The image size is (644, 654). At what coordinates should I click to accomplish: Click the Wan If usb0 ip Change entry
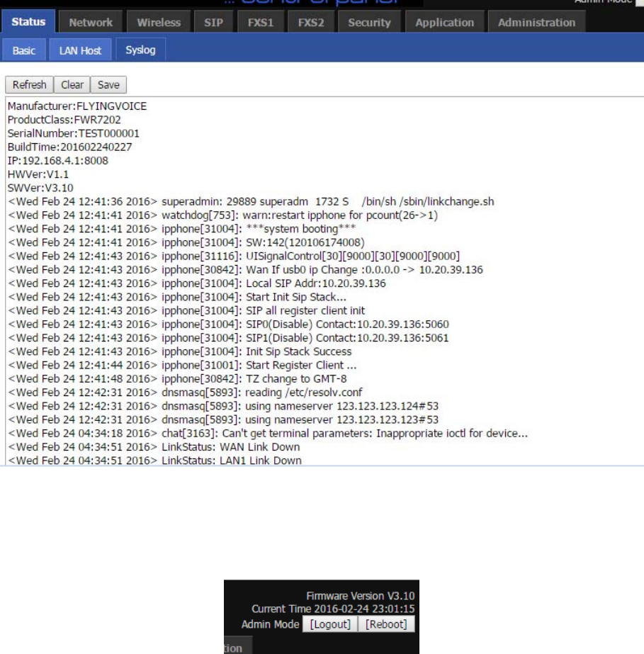point(245,269)
